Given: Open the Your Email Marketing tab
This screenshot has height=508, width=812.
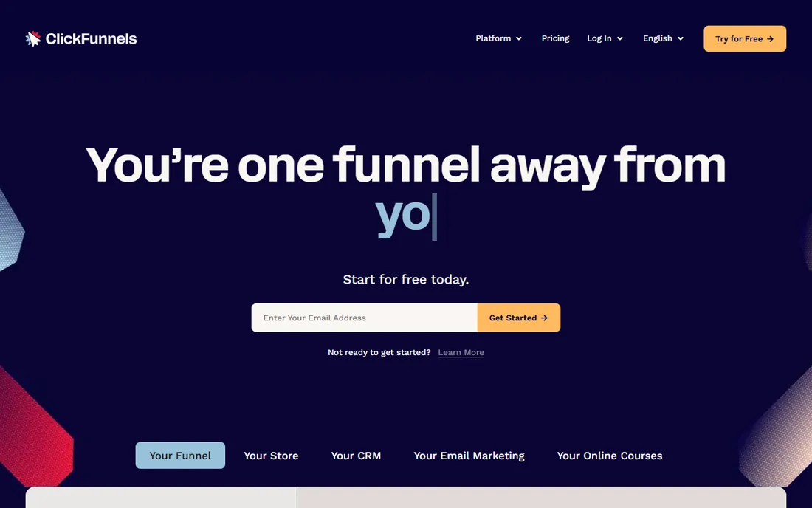Looking at the screenshot, I should pyautogui.click(x=469, y=455).
